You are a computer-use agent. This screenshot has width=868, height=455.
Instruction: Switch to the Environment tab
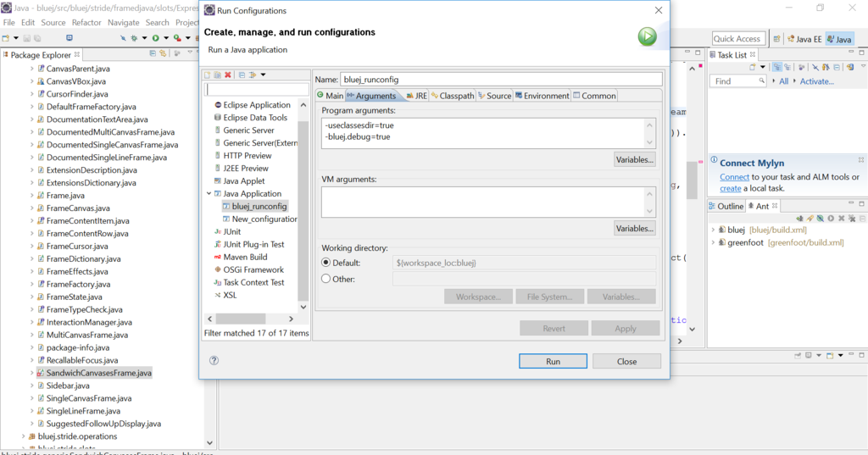click(x=542, y=95)
